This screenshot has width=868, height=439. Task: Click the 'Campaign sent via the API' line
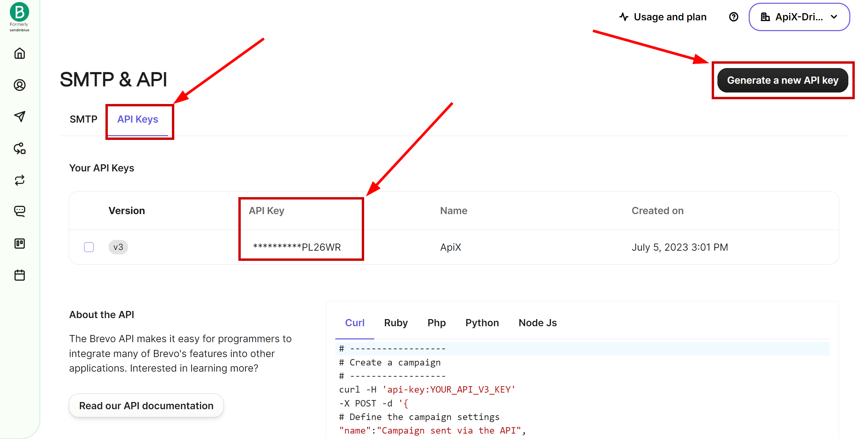coord(432,431)
